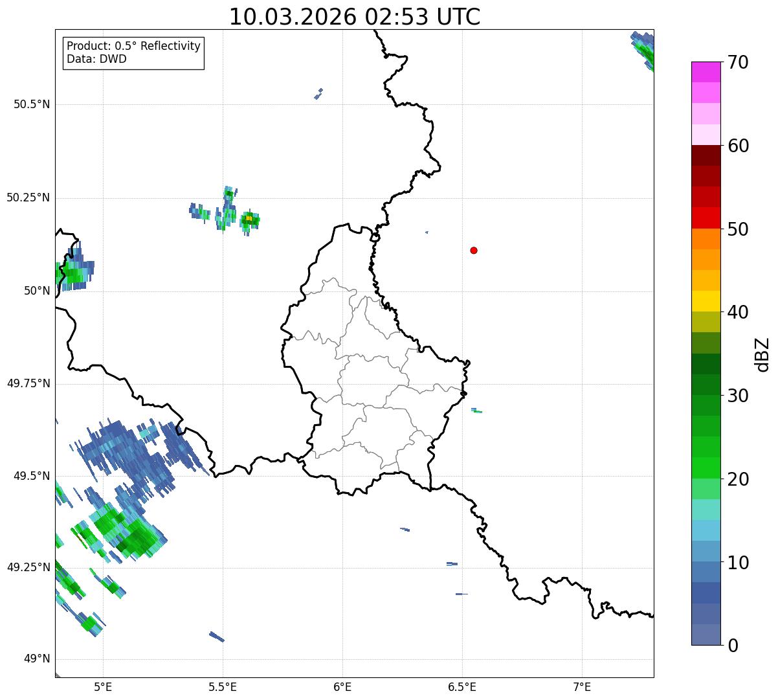The image size is (778, 700).
Task: Click the 49°N latitude label
Action: point(37,659)
